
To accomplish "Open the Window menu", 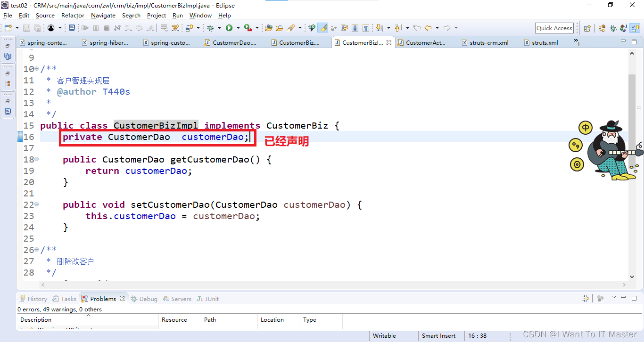I will (x=201, y=16).
